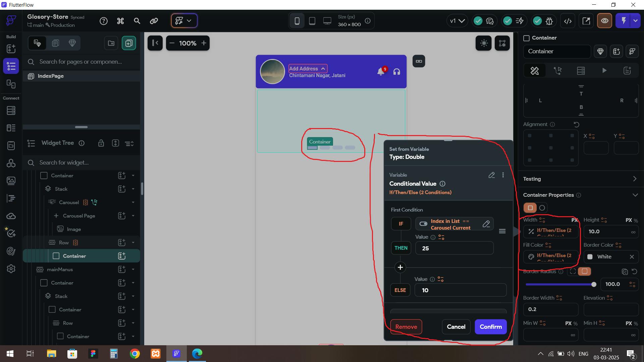The height and width of the screenshot is (362, 644).
Task: Select the tablet device preview icon
Action: [x=312, y=21]
